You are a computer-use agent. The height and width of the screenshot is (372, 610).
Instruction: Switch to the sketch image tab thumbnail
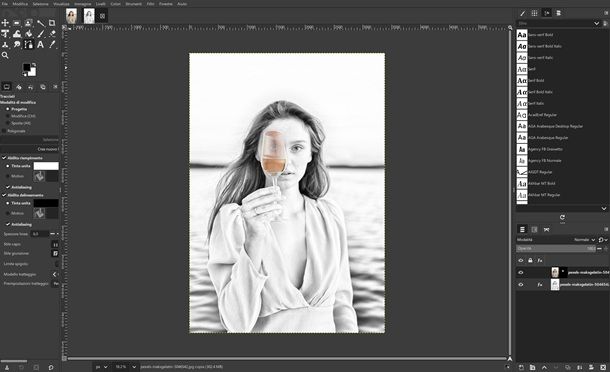click(x=89, y=16)
